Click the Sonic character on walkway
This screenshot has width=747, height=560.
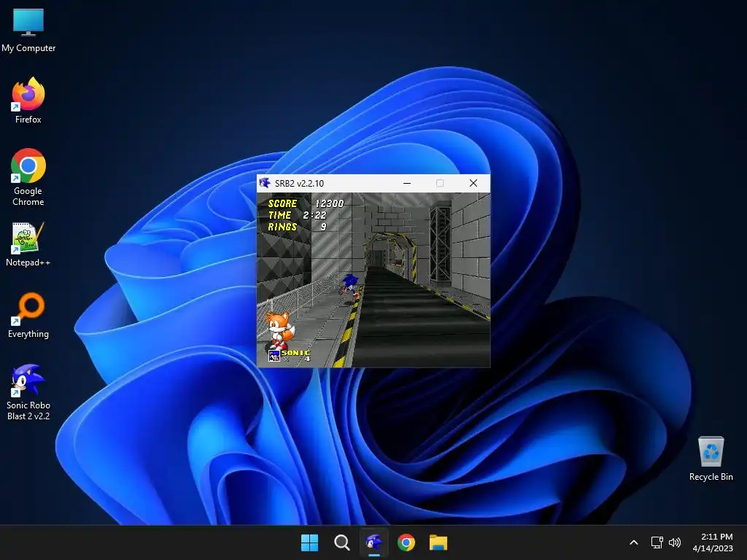(350, 285)
